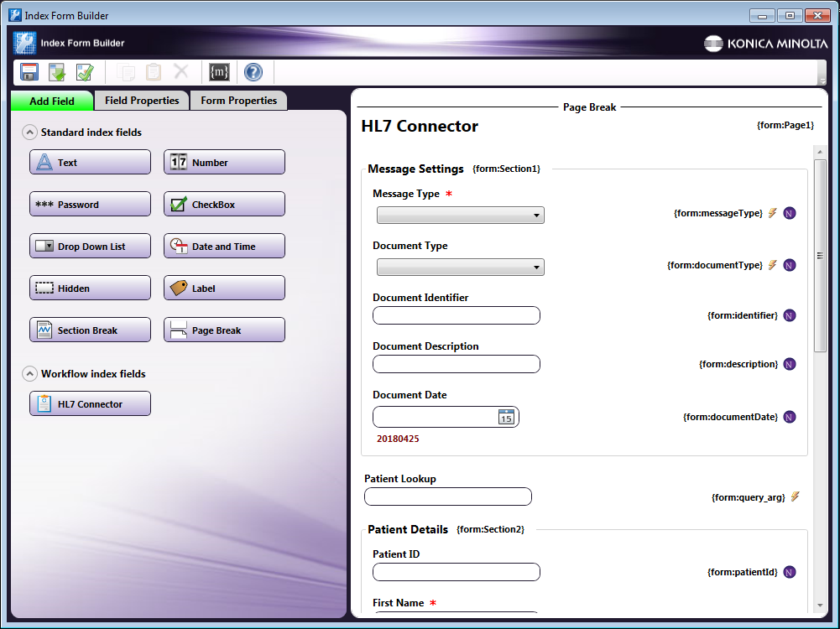
Task: Insert a Section Break
Action: (x=90, y=330)
